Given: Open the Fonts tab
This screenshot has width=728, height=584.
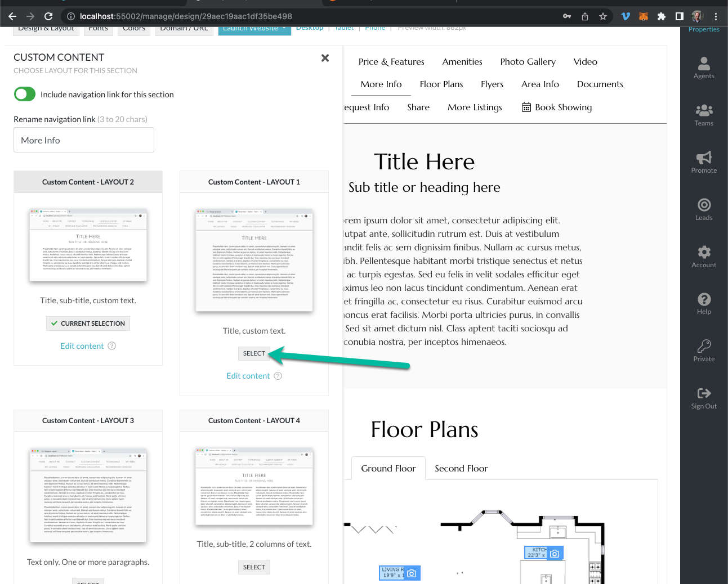Looking at the screenshot, I should coord(98,28).
